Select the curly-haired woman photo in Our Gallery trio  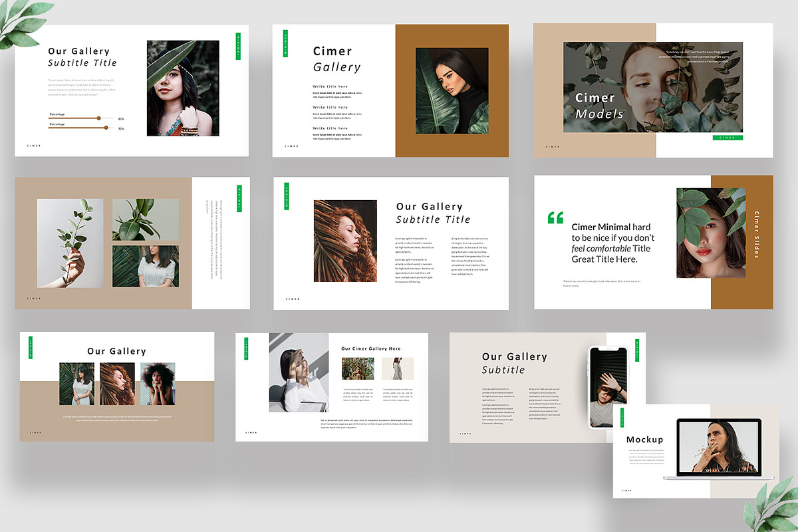[158, 384]
